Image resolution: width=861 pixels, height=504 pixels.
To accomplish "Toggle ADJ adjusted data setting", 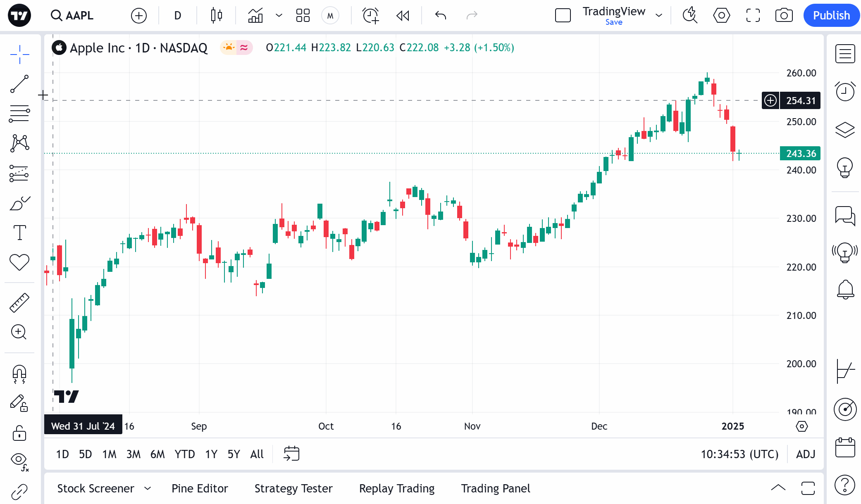I will click(x=805, y=454).
